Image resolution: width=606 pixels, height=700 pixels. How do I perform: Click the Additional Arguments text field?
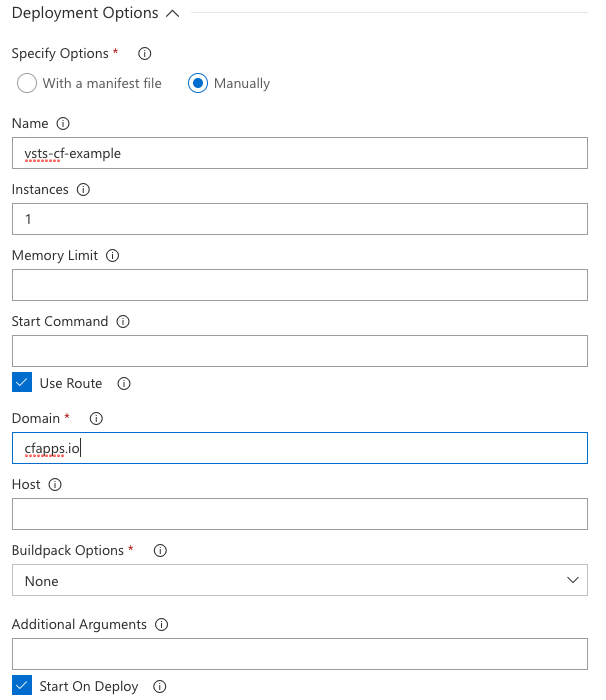pos(299,654)
